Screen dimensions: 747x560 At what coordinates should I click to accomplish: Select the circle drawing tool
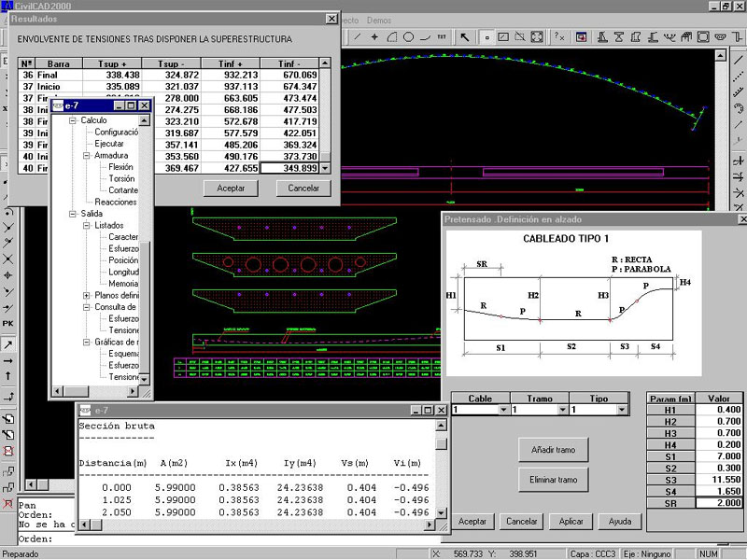coord(408,37)
